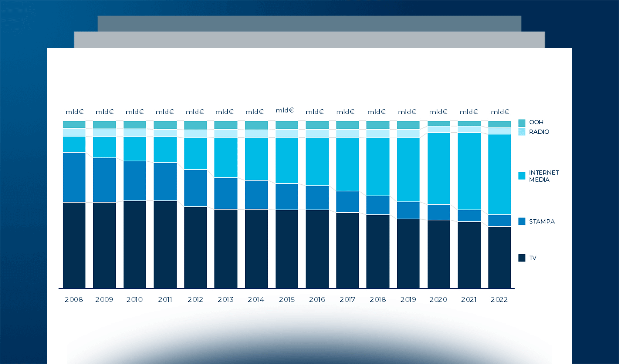Click the STAMPA legend color swatch
This screenshot has width=619, height=364.
point(522,221)
